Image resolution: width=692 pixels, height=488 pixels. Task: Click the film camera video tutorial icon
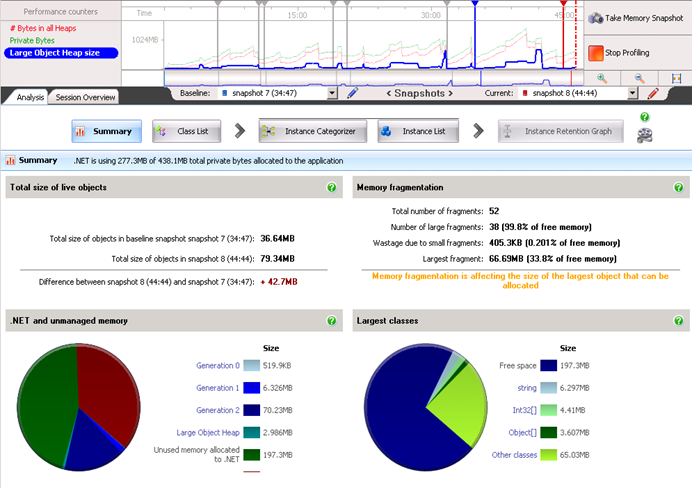click(x=644, y=135)
